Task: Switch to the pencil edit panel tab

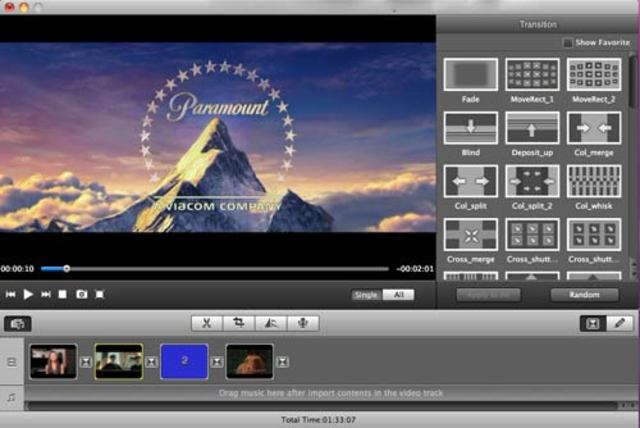Action: pyautogui.click(x=620, y=324)
